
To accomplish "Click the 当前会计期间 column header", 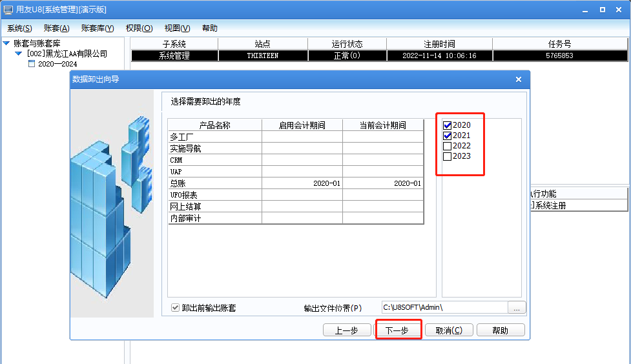I will click(x=383, y=125).
